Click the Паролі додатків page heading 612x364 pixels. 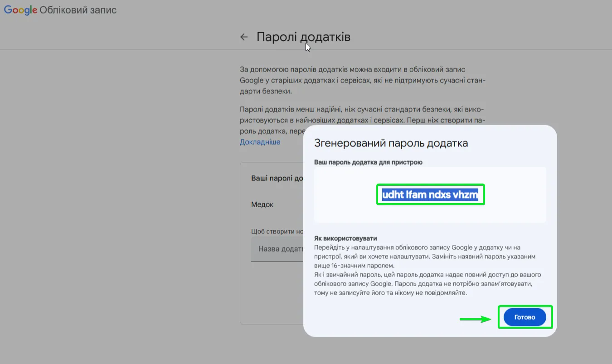click(x=303, y=37)
